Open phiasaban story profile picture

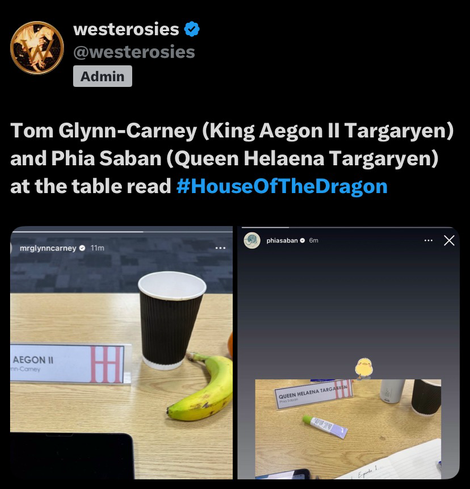click(x=252, y=240)
